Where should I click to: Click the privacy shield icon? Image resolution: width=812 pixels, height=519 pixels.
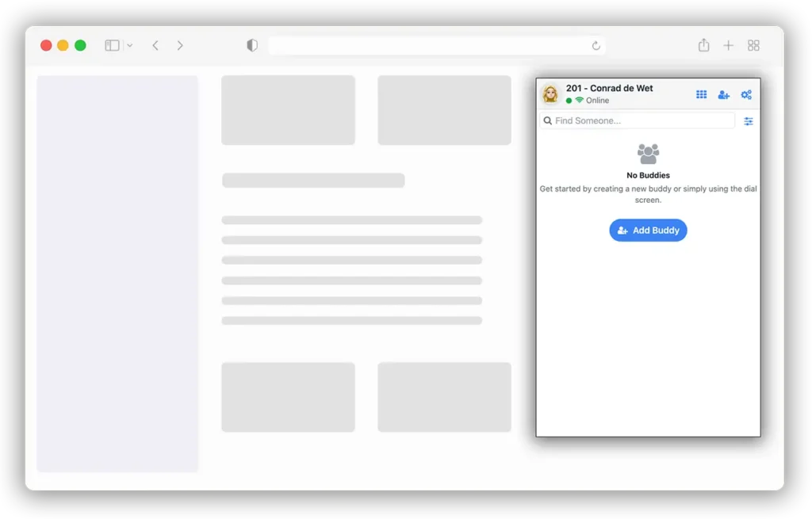tap(252, 45)
